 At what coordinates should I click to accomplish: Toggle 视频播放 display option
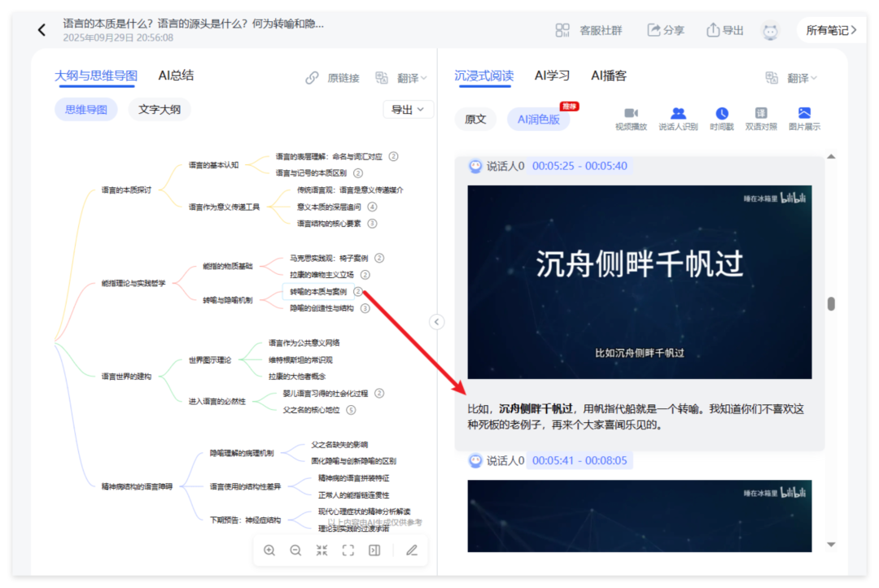click(x=631, y=119)
